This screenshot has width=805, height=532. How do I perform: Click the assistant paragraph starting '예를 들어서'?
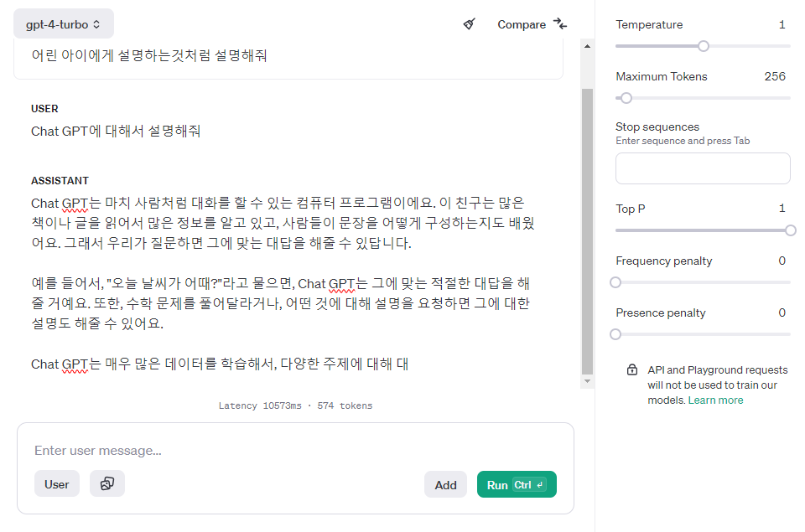(x=280, y=303)
